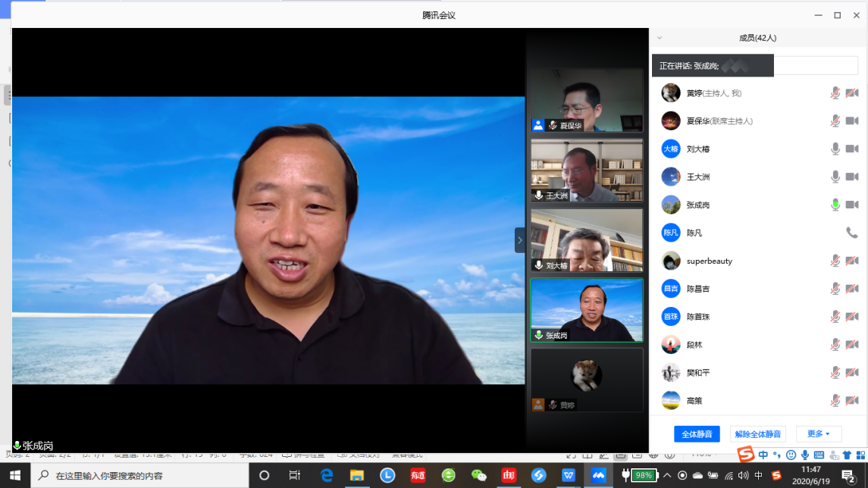868x488 pixels.
Task: Collapse the 成员 panel using the chevron
Action: (x=659, y=38)
